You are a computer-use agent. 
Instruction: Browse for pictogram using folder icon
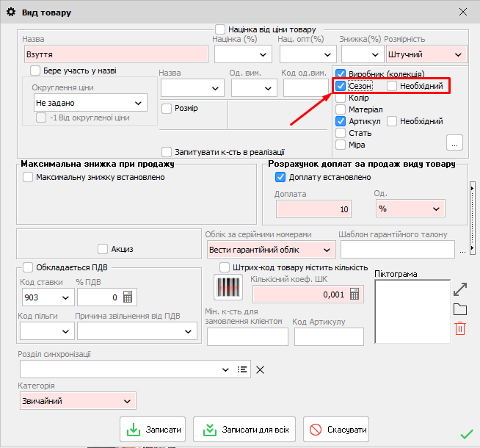pos(460,309)
